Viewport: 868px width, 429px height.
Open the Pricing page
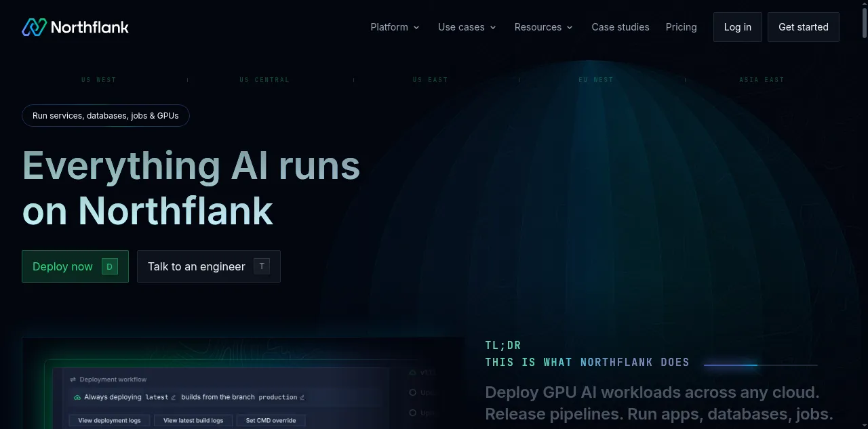(681, 27)
